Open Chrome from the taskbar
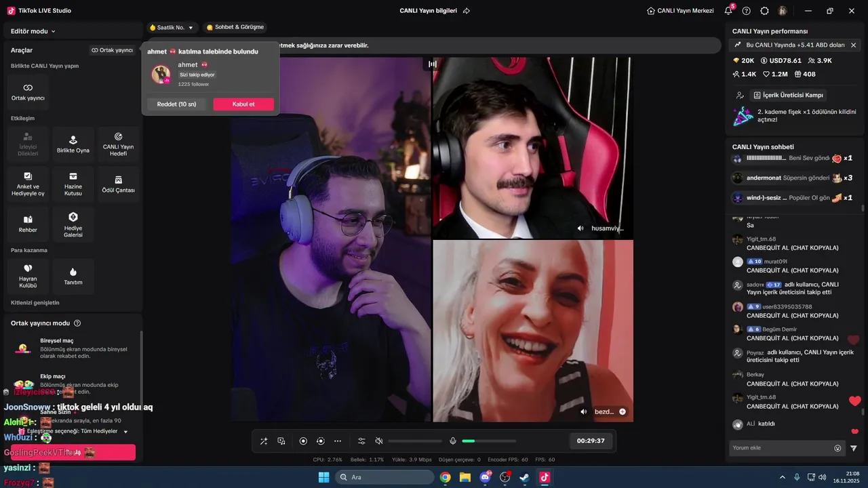 (x=445, y=477)
